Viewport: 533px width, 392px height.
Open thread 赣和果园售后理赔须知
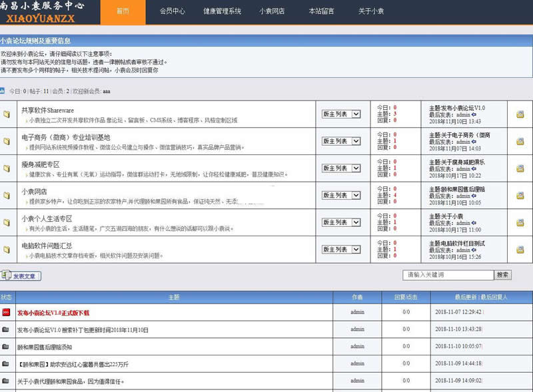tap(45, 347)
